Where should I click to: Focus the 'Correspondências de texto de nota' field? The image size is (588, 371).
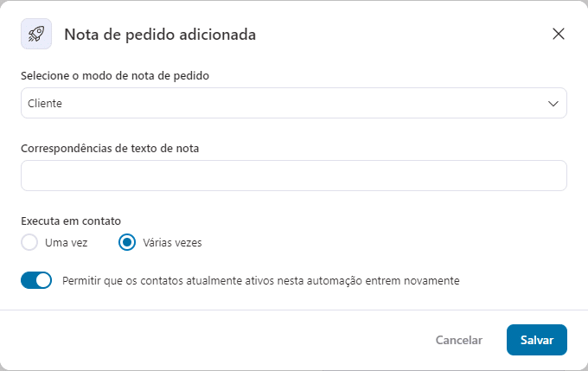294,176
